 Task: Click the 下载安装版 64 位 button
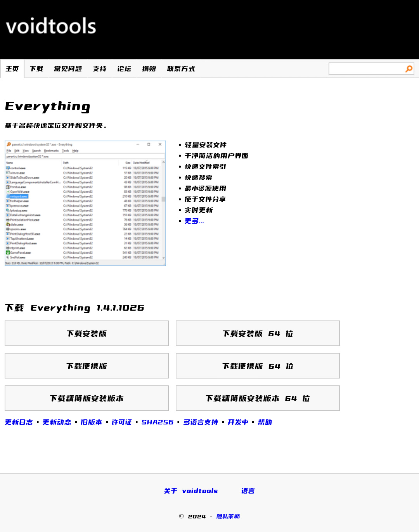pyautogui.click(x=258, y=333)
